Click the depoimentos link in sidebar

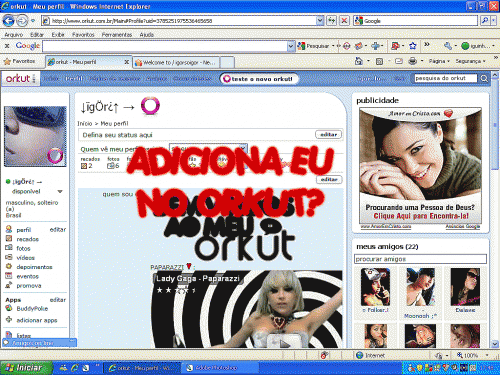[34, 267]
